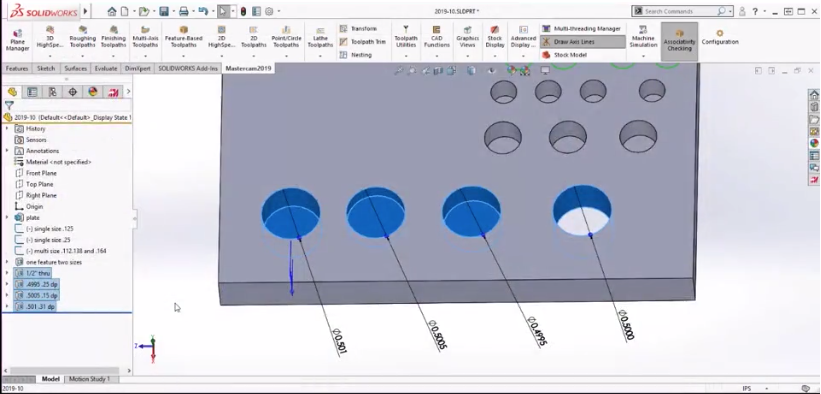Open the Stock Display tool
This screenshot has width=821, height=394.
[495, 38]
